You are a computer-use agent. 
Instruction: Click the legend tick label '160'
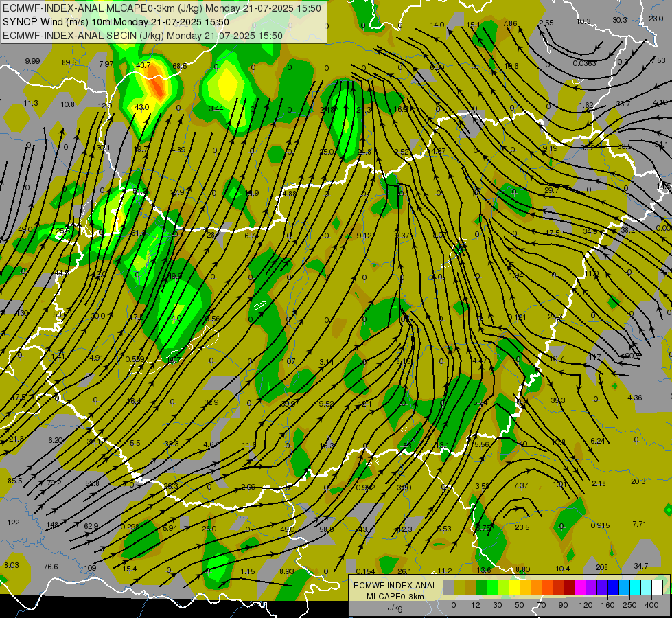607,605
